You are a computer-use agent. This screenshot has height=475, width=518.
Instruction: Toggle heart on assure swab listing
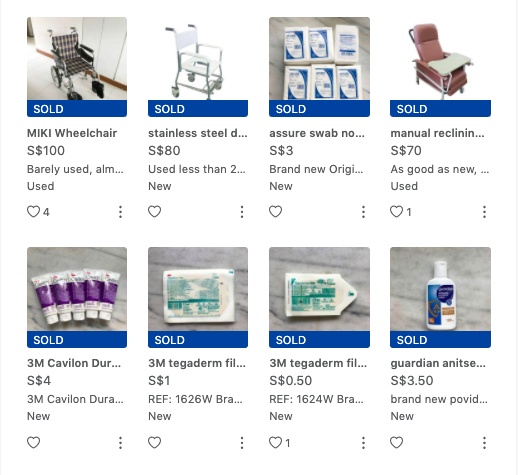click(275, 212)
